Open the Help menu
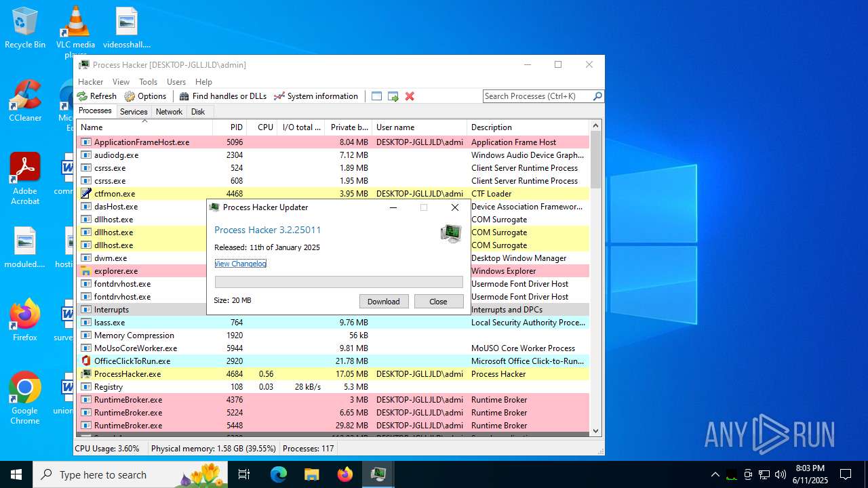The image size is (868, 488). [x=203, y=82]
